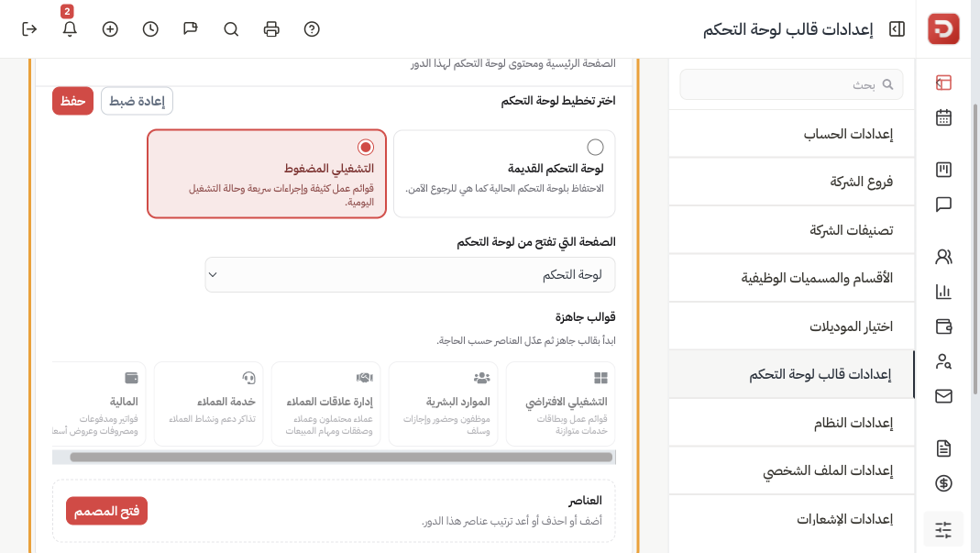Open اختيار الموديلات menu item
Viewport: 980px width, 553px height.
pyautogui.click(x=791, y=326)
